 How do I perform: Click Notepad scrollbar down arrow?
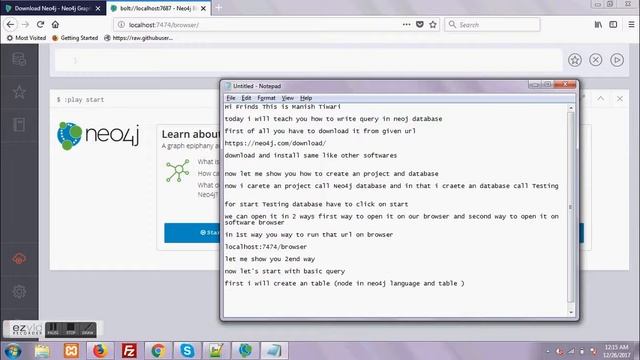click(x=571, y=312)
